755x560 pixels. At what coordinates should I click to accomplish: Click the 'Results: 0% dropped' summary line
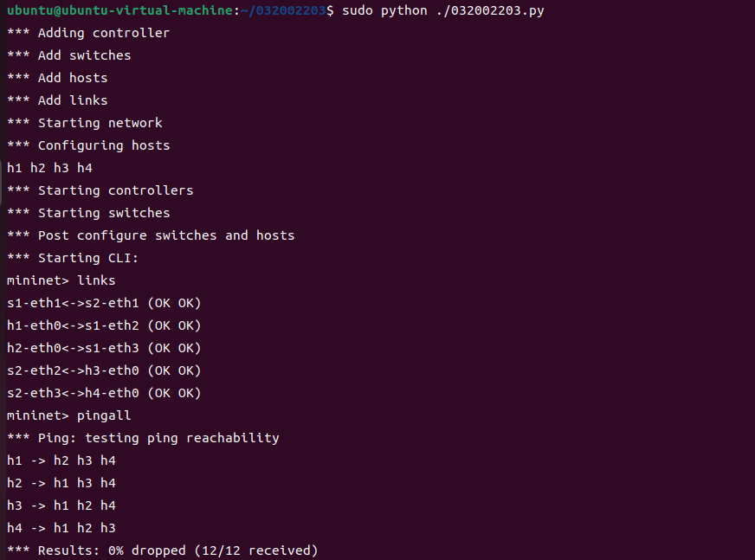point(163,550)
